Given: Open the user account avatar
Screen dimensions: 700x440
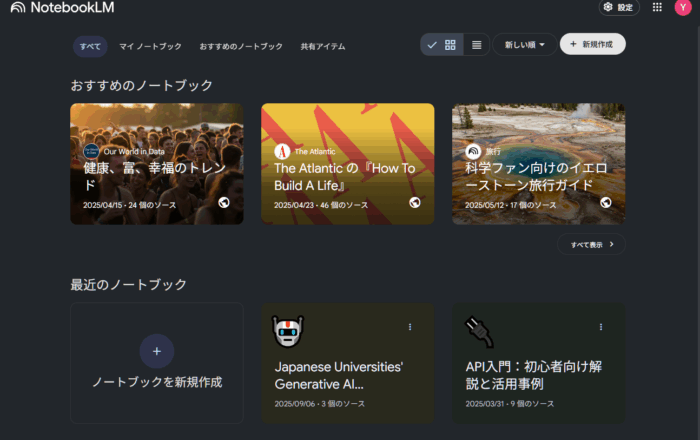Looking at the screenshot, I should pyautogui.click(x=683, y=8).
